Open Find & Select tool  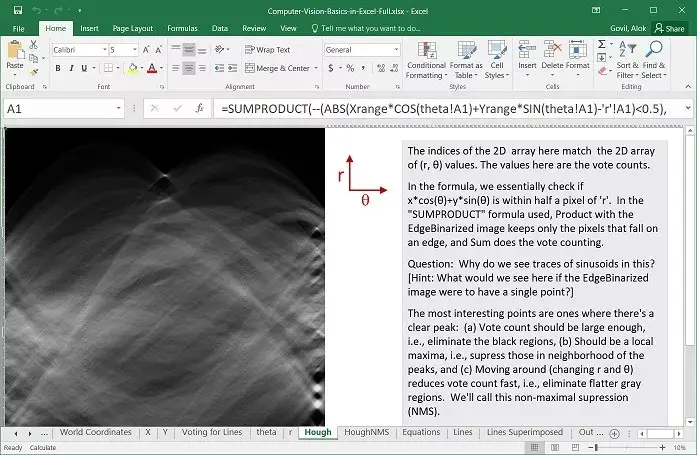[x=653, y=60]
